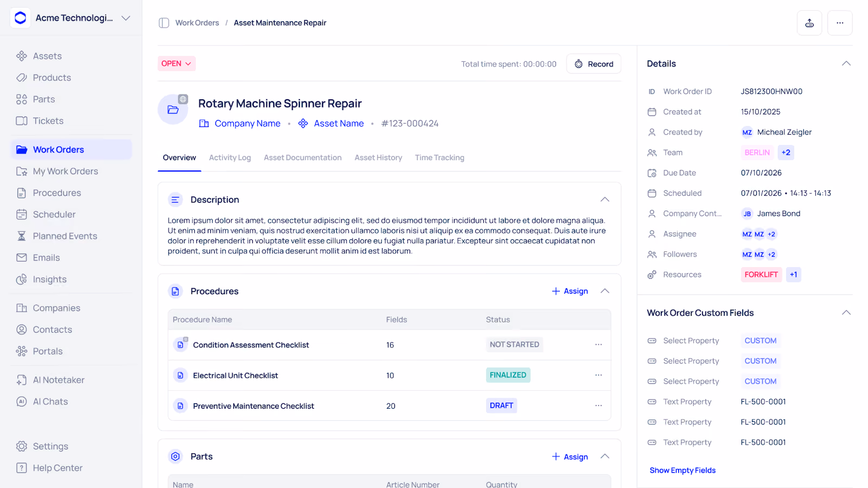Viewport: 868px width, 488px height.
Task: Toggle the sidebar panel icon near breadcrumb
Action: (164, 23)
